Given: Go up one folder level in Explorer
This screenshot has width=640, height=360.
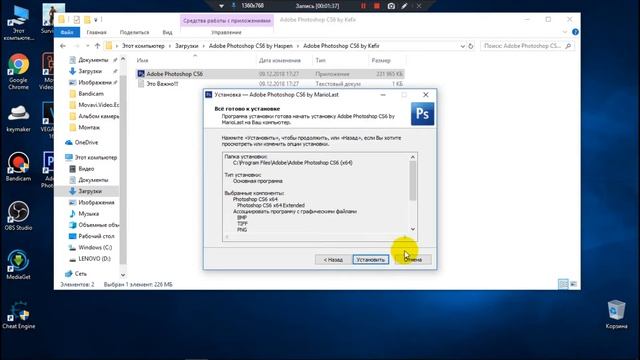Looking at the screenshot, I should (97, 46).
